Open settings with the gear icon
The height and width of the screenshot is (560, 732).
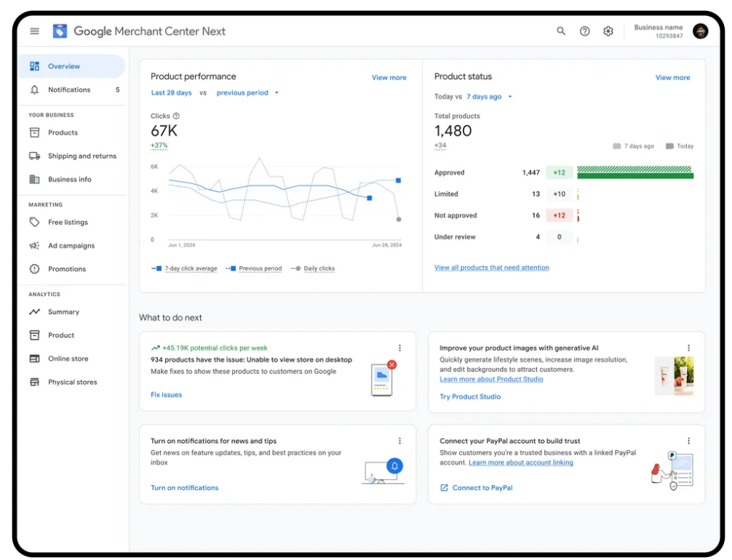coord(608,31)
